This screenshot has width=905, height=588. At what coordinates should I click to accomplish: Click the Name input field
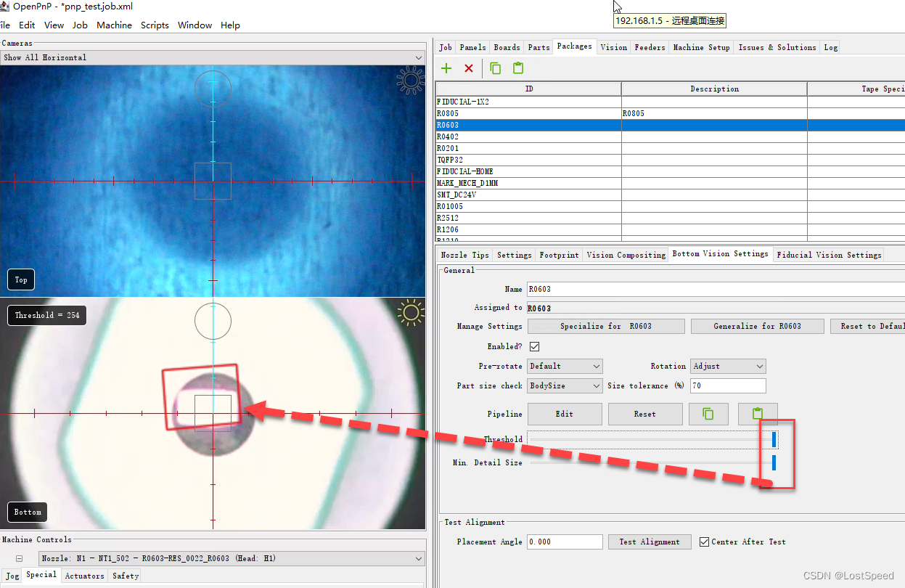[716, 289]
